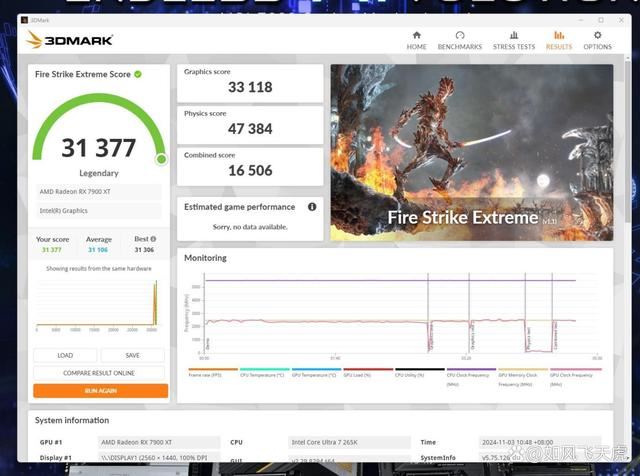
Task: Click the first test marker line in the monitoring chart
Action: [428, 313]
